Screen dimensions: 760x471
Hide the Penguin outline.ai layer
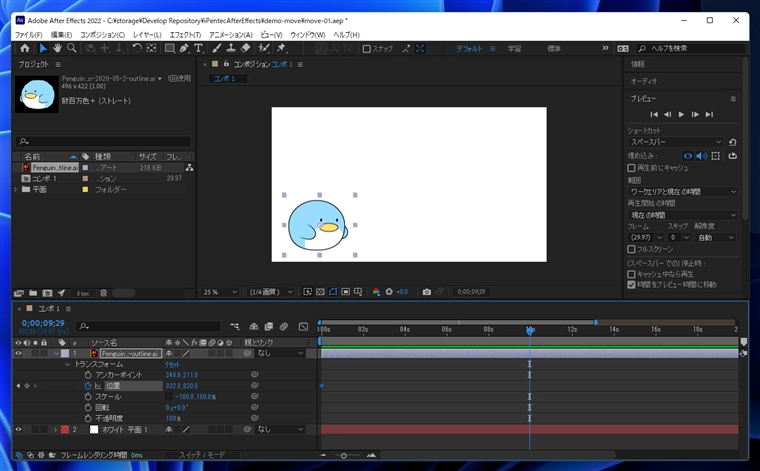[18, 353]
